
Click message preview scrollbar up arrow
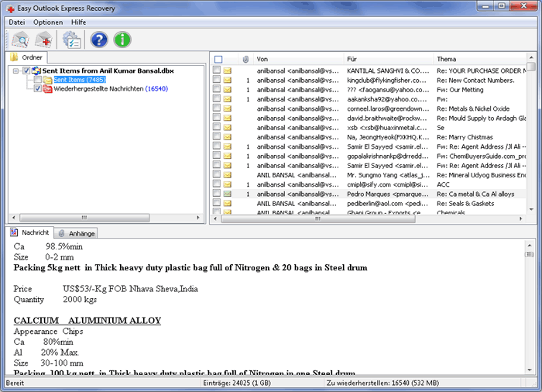click(530, 246)
